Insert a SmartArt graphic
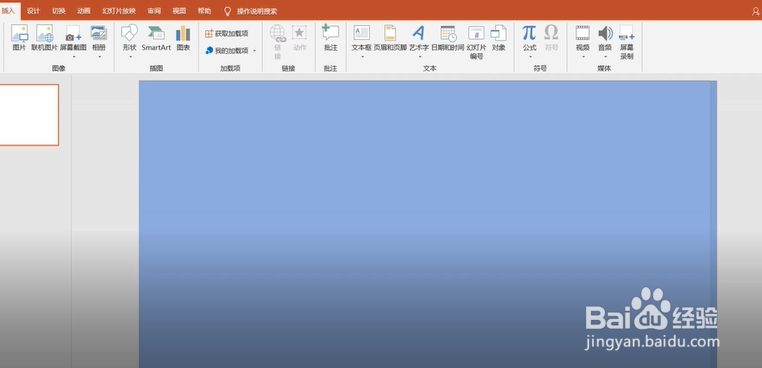762x368 pixels. click(x=156, y=38)
